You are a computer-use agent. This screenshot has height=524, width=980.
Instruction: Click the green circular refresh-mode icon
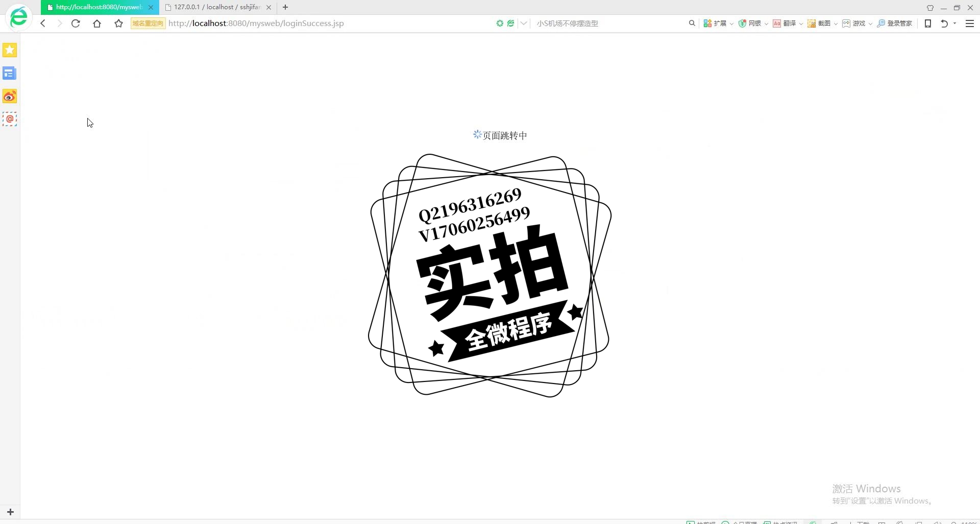[500, 23]
